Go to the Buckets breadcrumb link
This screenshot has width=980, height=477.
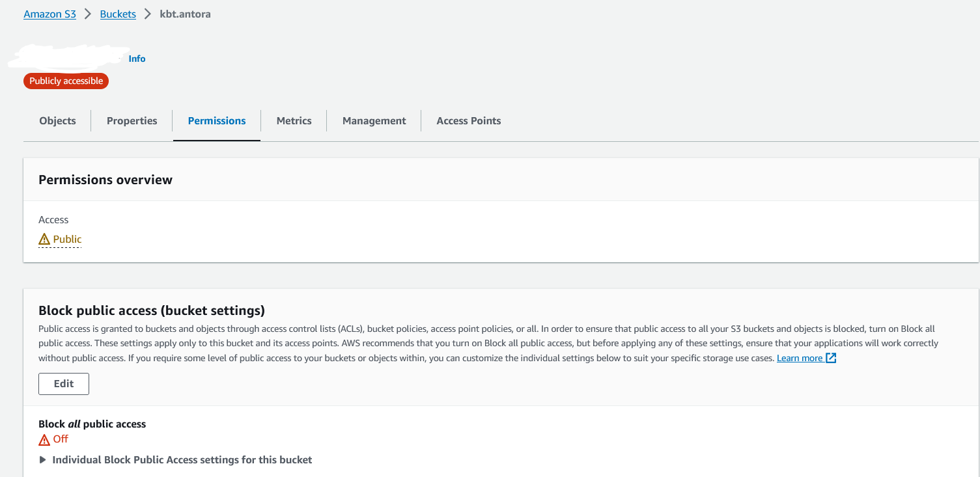pyautogui.click(x=118, y=14)
